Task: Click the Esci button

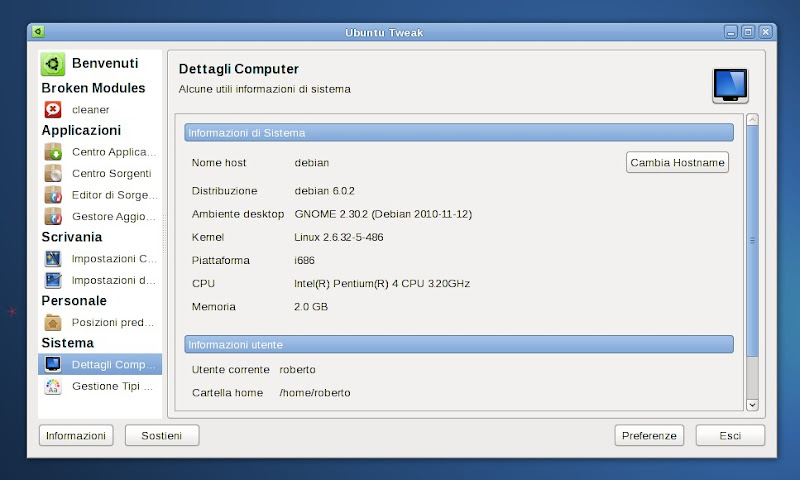Action: click(730, 436)
